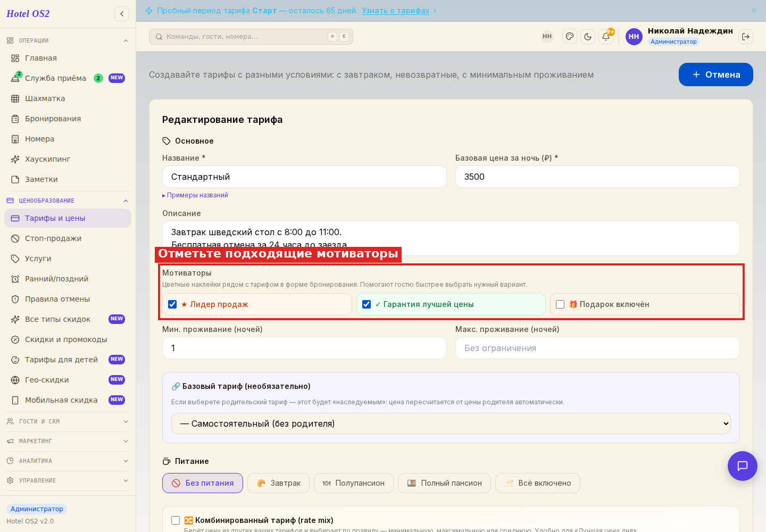Expand the АНАЛИТИКА section
766x532 pixels.
[68, 461]
